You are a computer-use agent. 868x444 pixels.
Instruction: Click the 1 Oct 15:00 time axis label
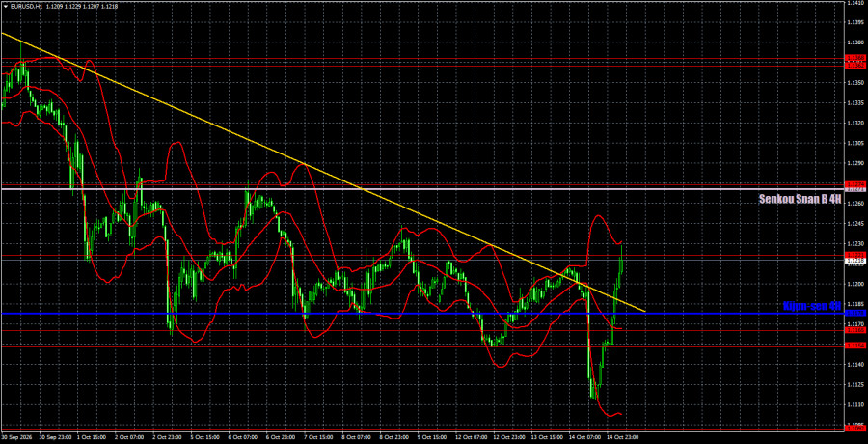92,437
